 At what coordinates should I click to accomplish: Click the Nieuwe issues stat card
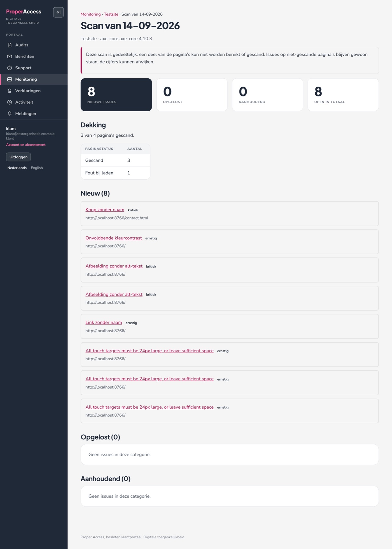coord(116,95)
